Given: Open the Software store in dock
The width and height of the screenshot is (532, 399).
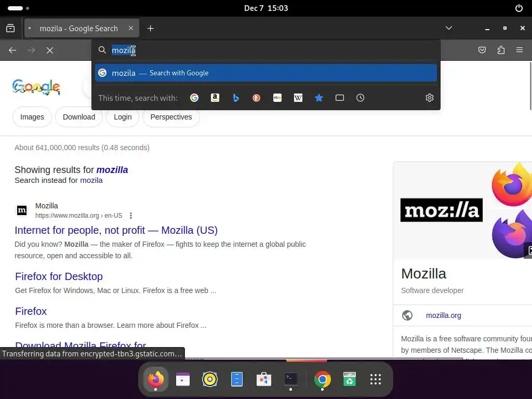Looking at the screenshot, I should [263, 379].
